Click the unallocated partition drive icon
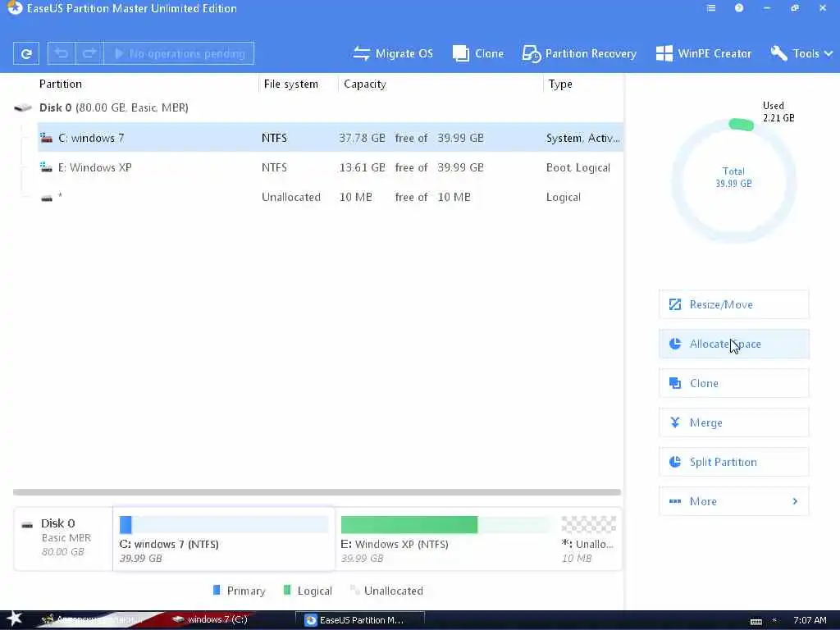840x630 pixels. pyautogui.click(x=47, y=199)
